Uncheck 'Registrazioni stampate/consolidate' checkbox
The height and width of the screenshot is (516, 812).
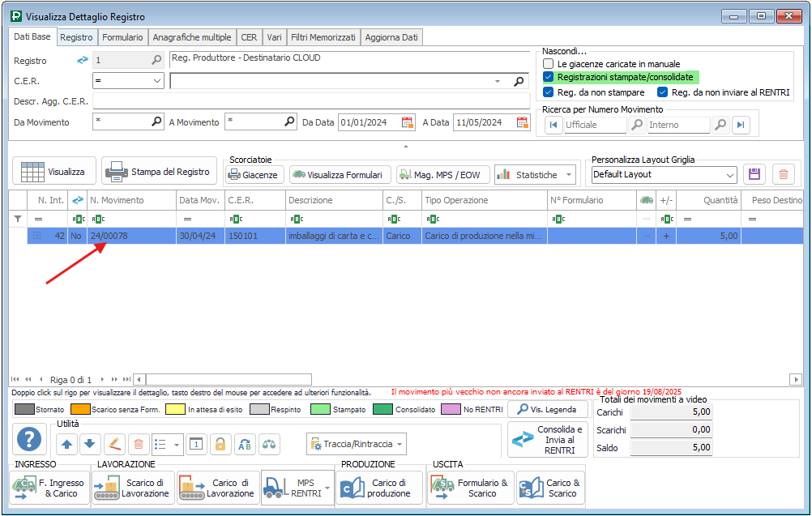point(549,77)
